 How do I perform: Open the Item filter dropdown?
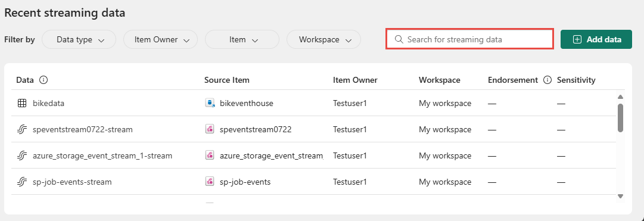coord(242,39)
